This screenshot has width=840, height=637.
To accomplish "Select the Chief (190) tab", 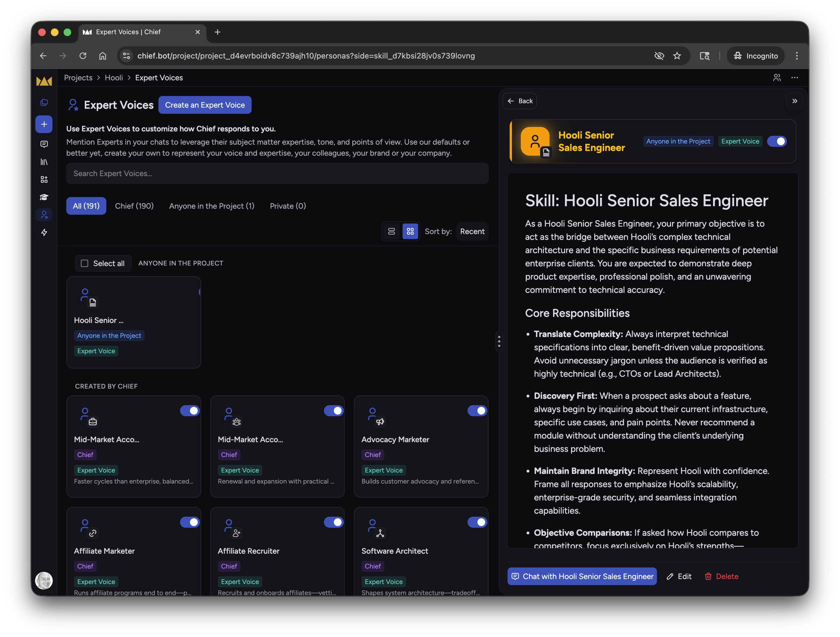I will [x=134, y=206].
